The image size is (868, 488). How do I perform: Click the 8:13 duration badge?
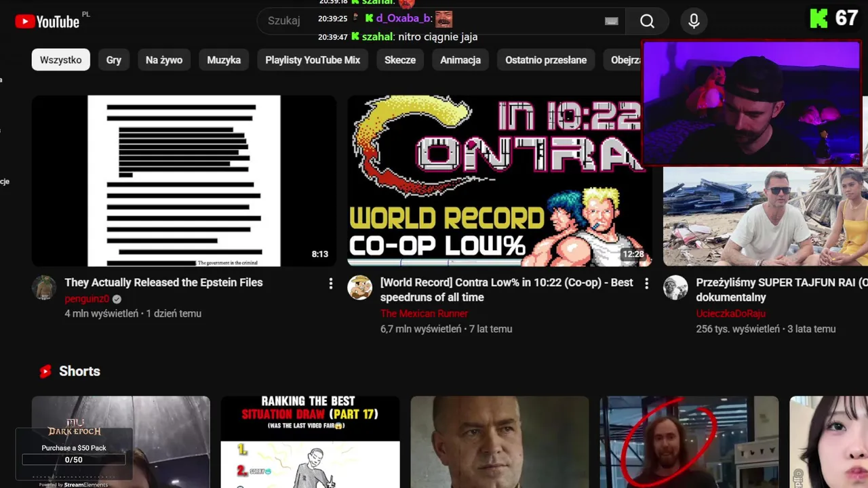click(x=320, y=254)
